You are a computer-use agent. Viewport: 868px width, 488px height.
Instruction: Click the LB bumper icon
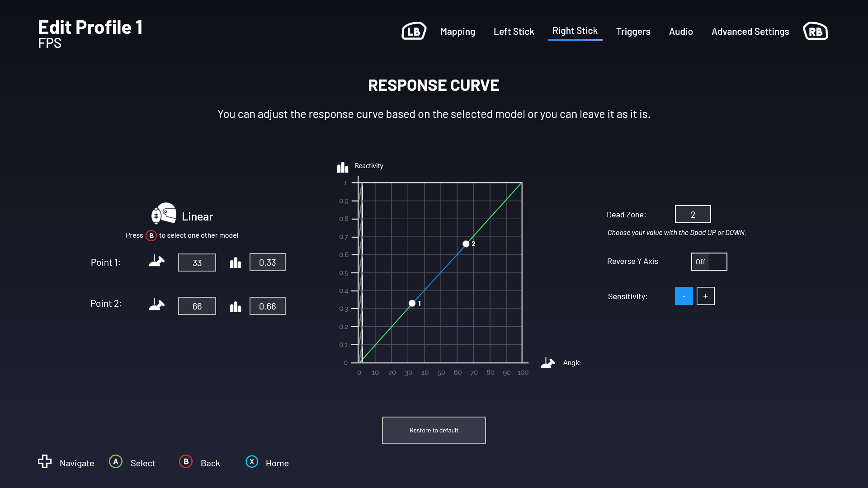click(414, 31)
